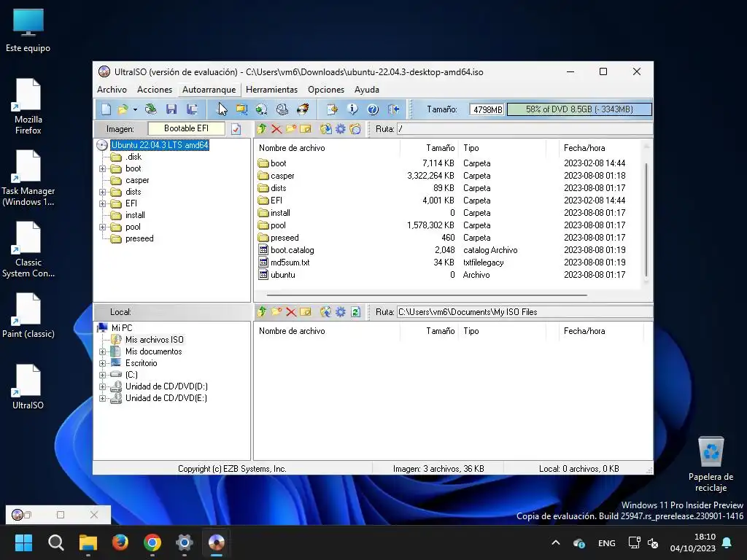This screenshot has width=747, height=560.
Task: Click the Add Files icon in image toolbar
Action: (x=326, y=128)
